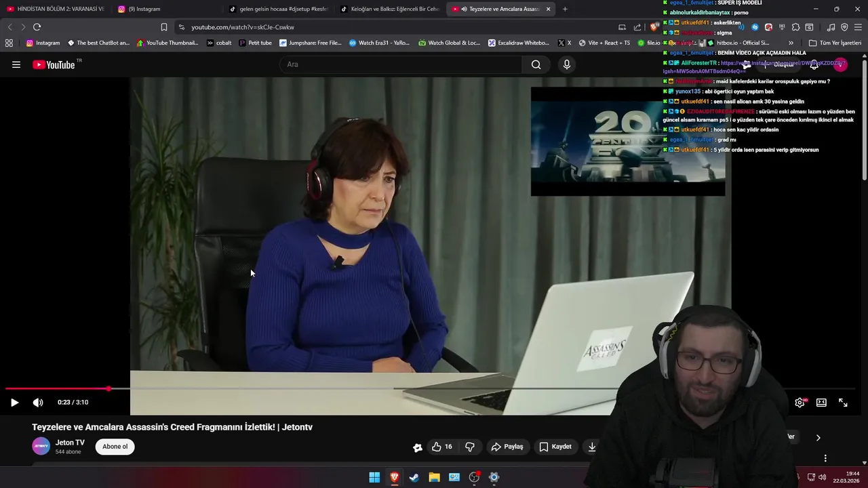Open the Jumpshare Free File bookmark

pyautogui.click(x=311, y=43)
